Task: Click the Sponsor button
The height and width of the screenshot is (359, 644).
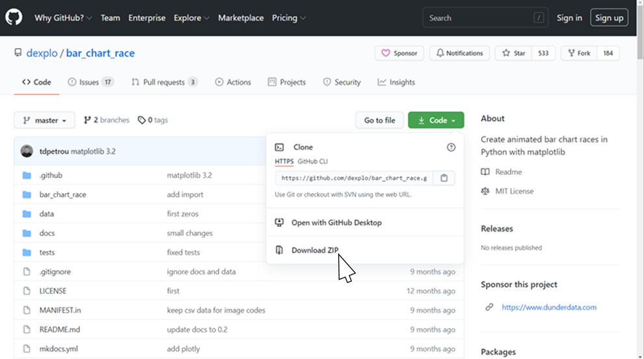Action: click(399, 53)
